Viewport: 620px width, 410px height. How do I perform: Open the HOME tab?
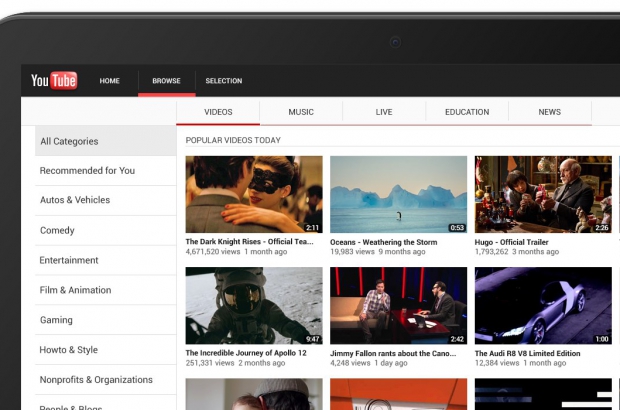tap(110, 81)
